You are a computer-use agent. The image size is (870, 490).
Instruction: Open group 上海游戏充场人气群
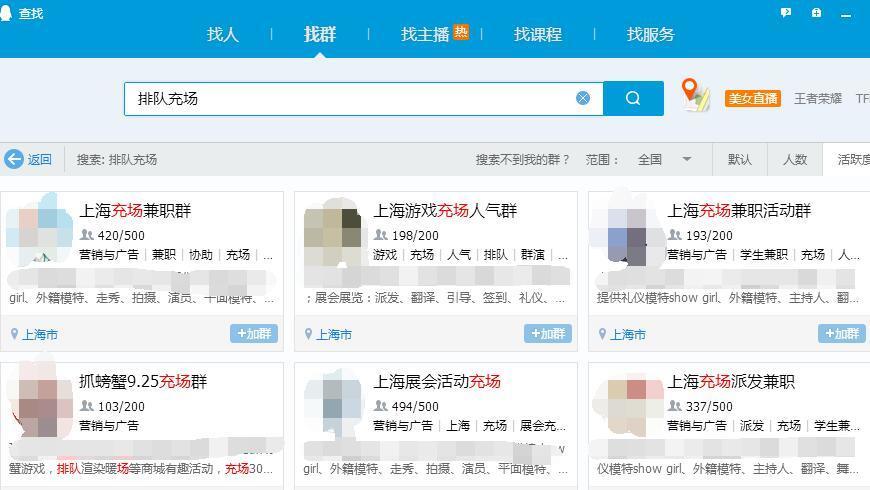click(445, 211)
